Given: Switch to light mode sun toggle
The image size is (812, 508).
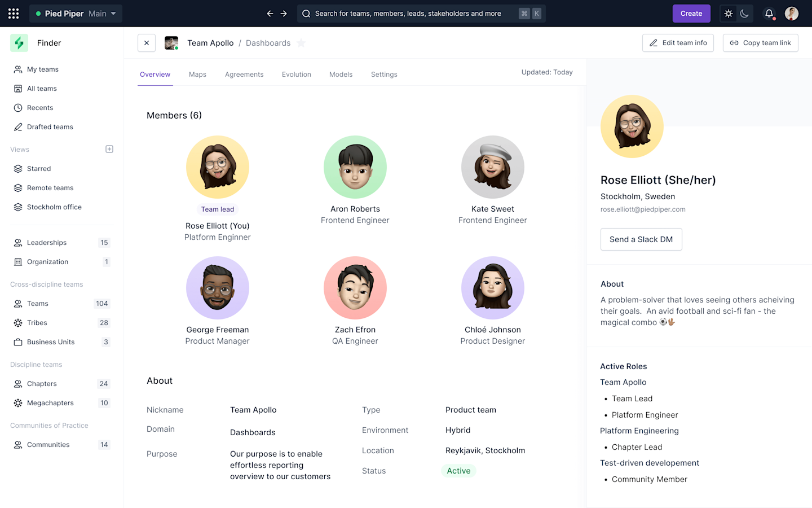Looking at the screenshot, I should point(728,13).
